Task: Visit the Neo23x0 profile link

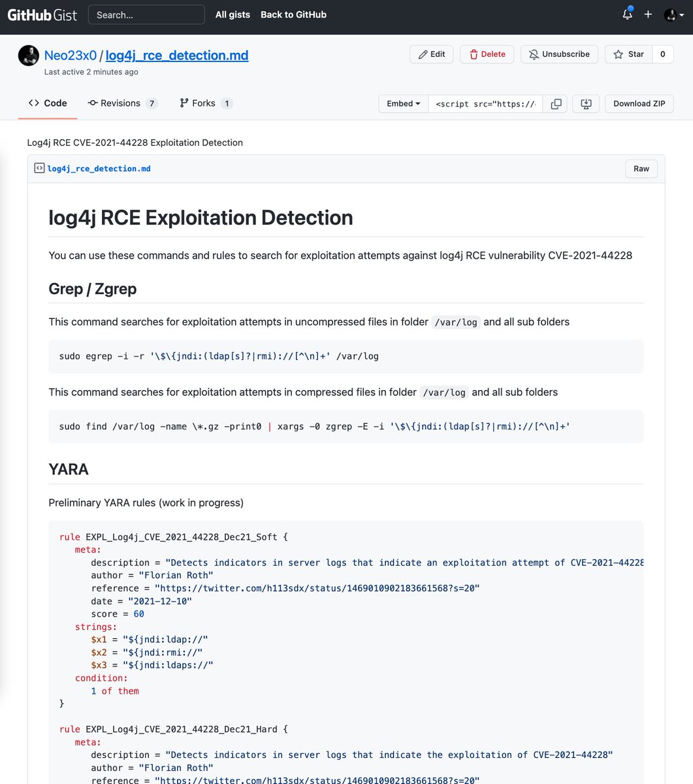Action: (x=71, y=56)
